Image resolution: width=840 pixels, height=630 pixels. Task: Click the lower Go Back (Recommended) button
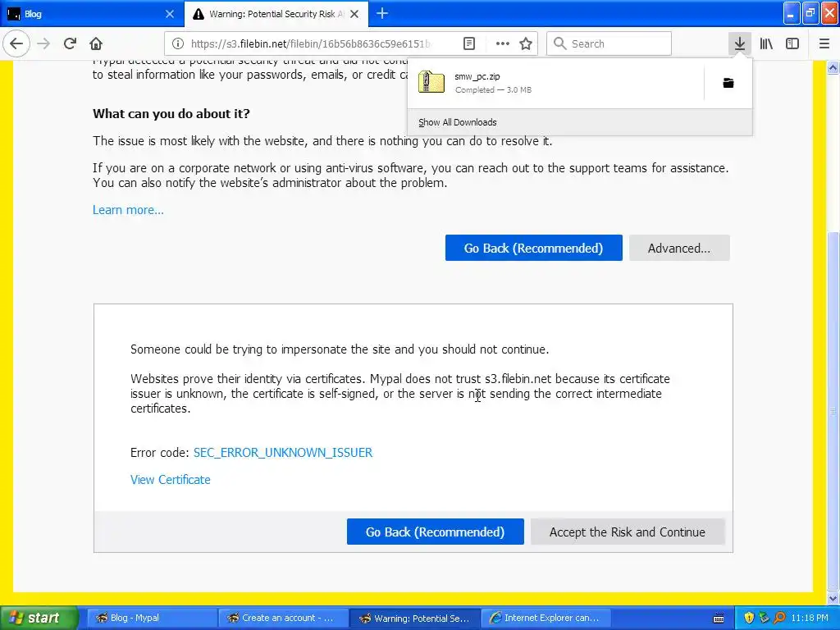coord(435,532)
